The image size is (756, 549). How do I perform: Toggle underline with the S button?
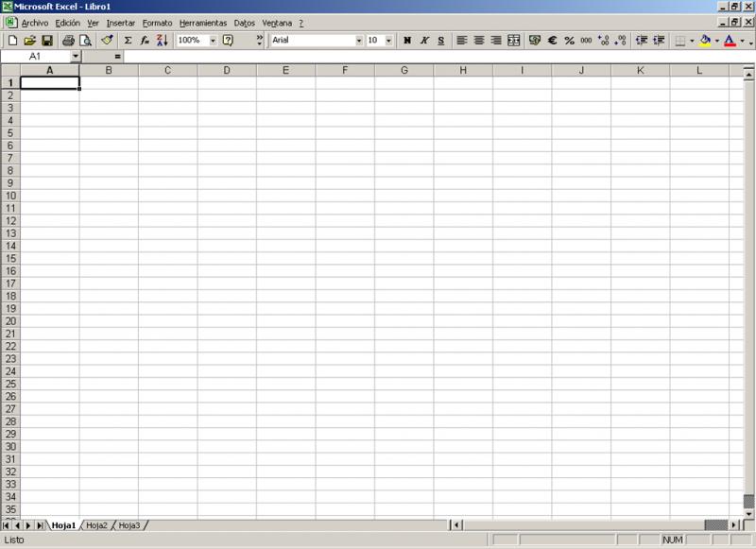click(x=440, y=41)
